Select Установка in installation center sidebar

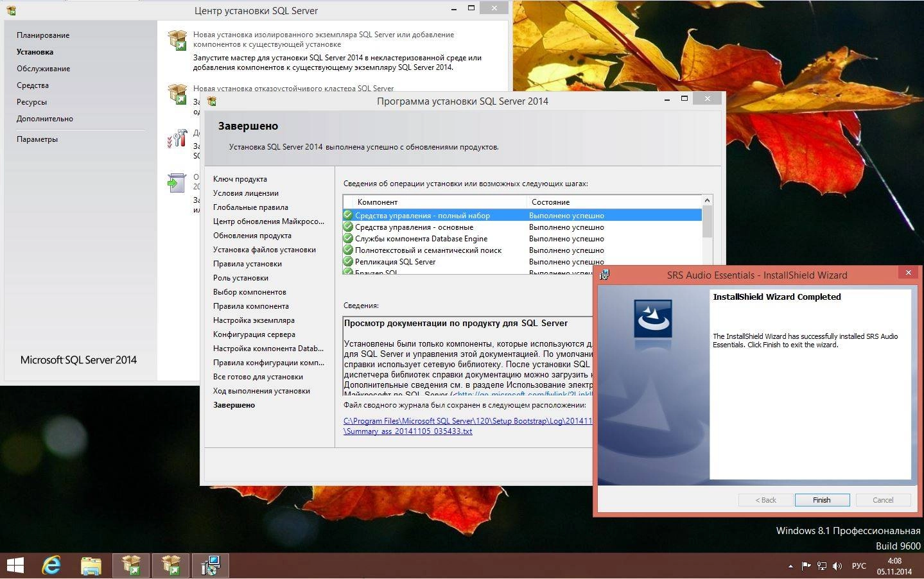[35, 52]
